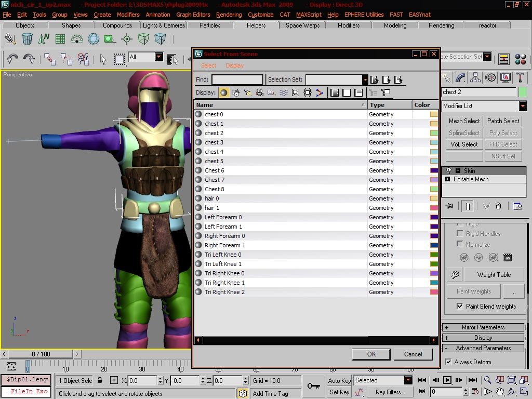Click Select Invert icon in dialog
Image resolution: width=532 pixels, height=399 pixels.
[358, 92]
